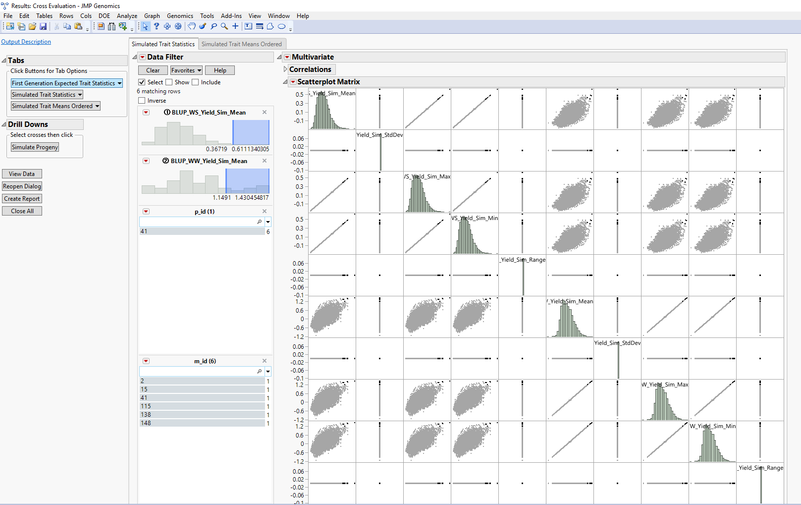The height and width of the screenshot is (505, 801).
Task: Click the BLUP_WW_Yield_Sim_Mean blue range slider
Action: point(247,181)
